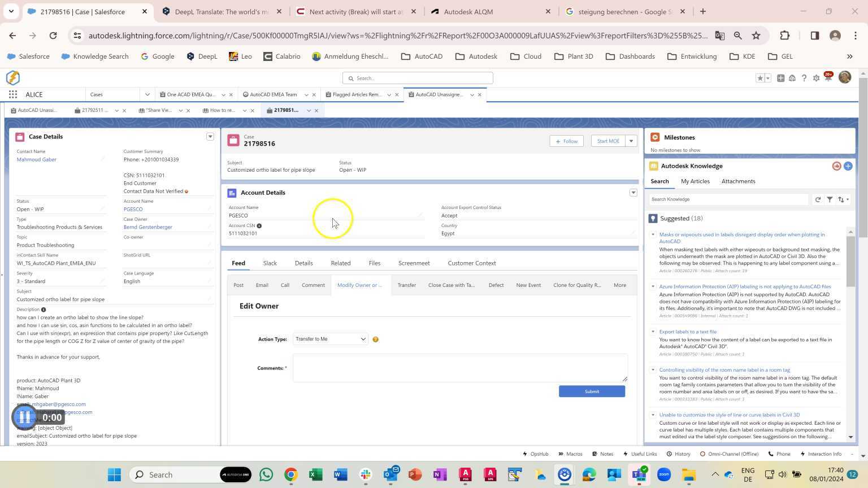
Task: Switch to the Details tab
Action: click(x=303, y=263)
